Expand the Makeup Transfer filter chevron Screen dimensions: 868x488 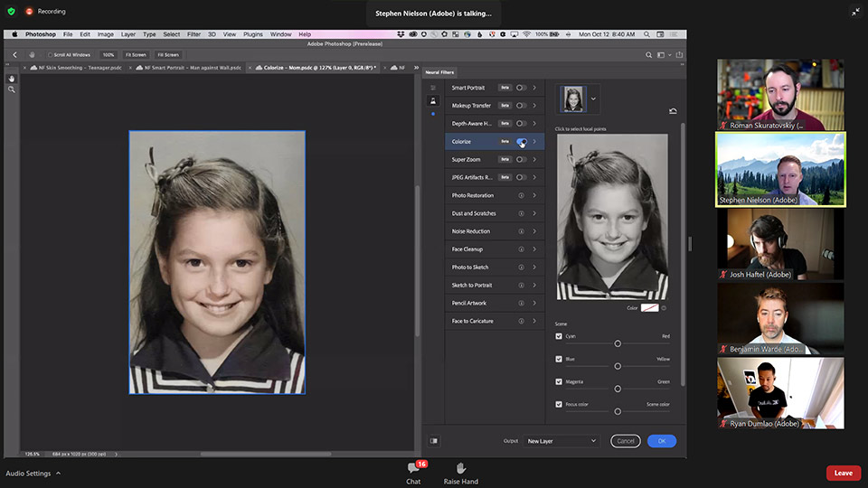click(x=534, y=106)
